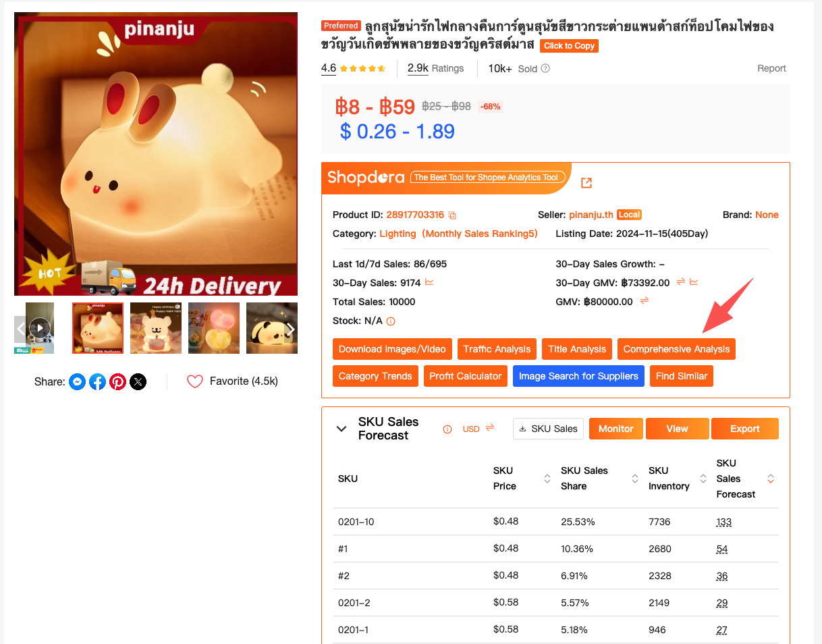
Task: Advance thumbnail carousel with right arrow
Action: (291, 329)
